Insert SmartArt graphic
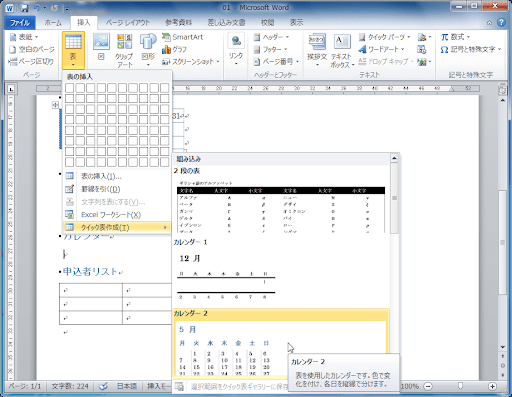 (183, 37)
